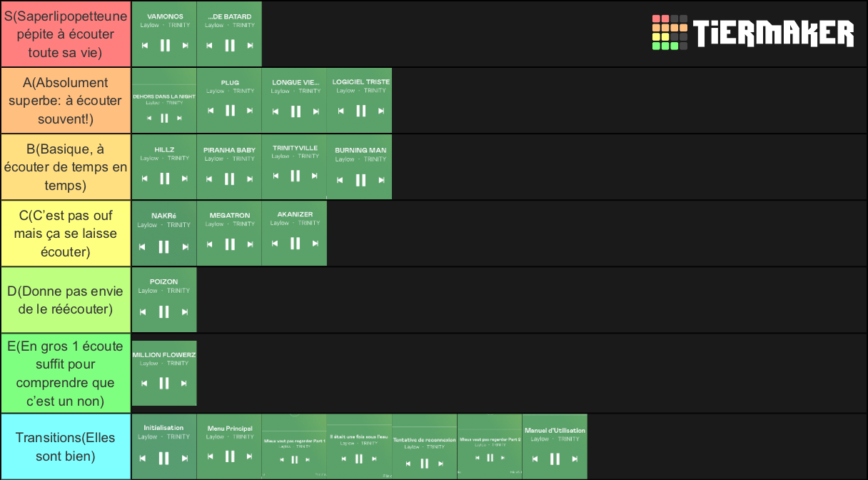Click next-track icon on ...DE BATARD tile

pyautogui.click(x=250, y=46)
